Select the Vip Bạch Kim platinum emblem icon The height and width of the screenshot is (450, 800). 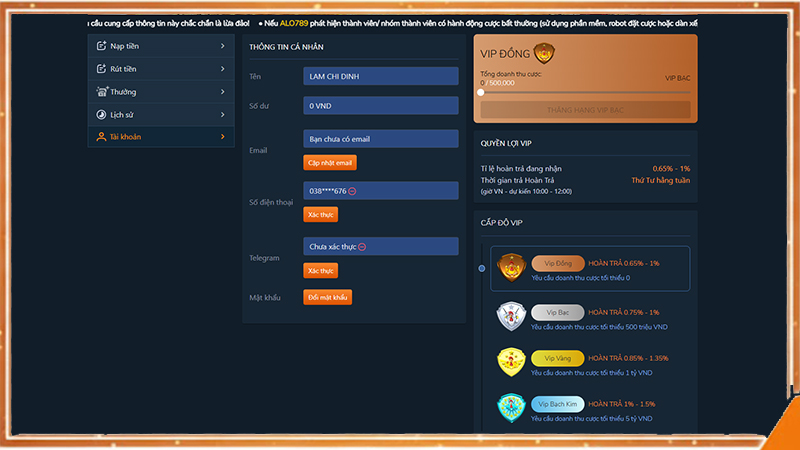512,408
